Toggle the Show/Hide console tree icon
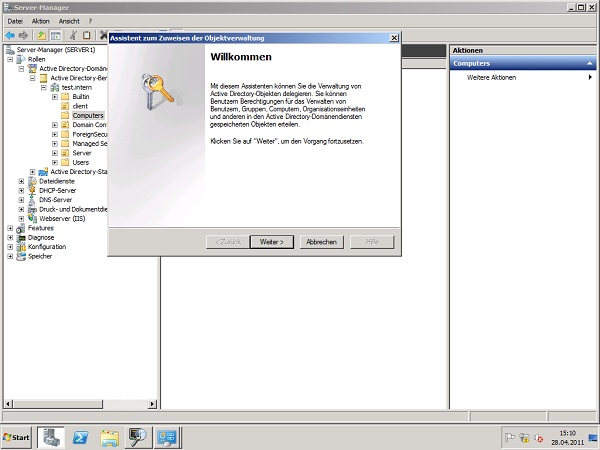The height and width of the screenshot is (450, 600). [x=56, y=36]
